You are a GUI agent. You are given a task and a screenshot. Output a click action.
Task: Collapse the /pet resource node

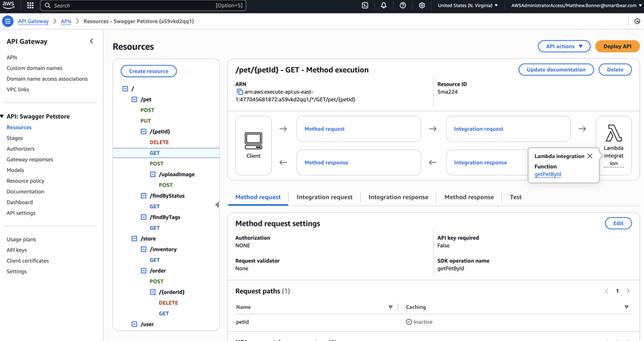pyautogui.click(x=135, y=99)
